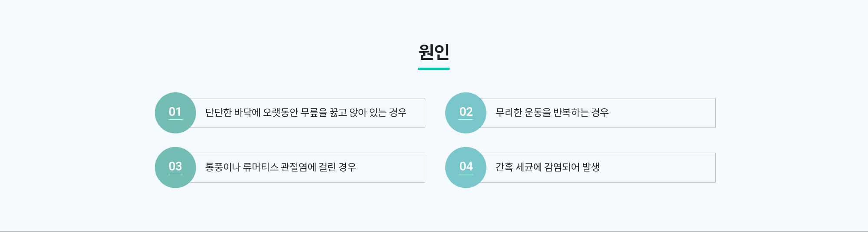Image resolution: width=868 pixels, height=232 pixels.
Task: Click the word 세균에 in item 04
Action: (529, 167)
